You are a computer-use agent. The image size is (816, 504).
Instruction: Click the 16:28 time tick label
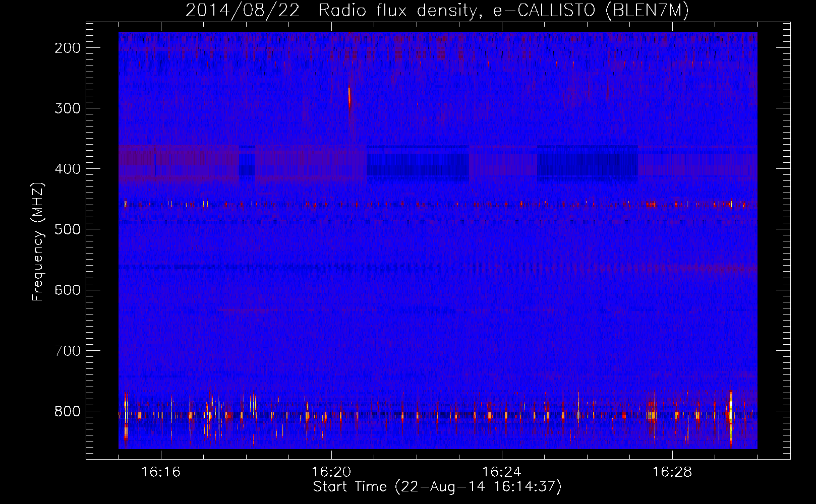[672, 472]
